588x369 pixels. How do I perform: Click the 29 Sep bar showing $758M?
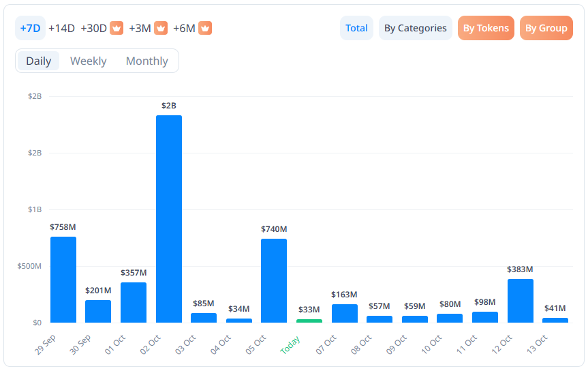coord(63,280)
